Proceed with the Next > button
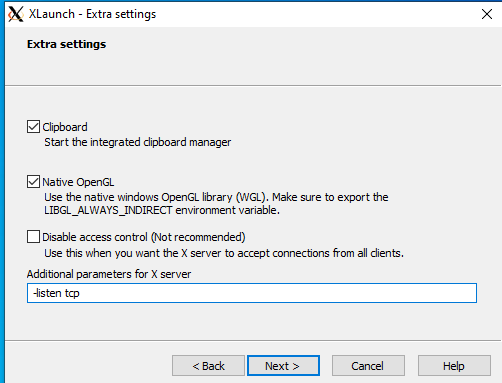The image size is (502, 383). pos(283,366)
